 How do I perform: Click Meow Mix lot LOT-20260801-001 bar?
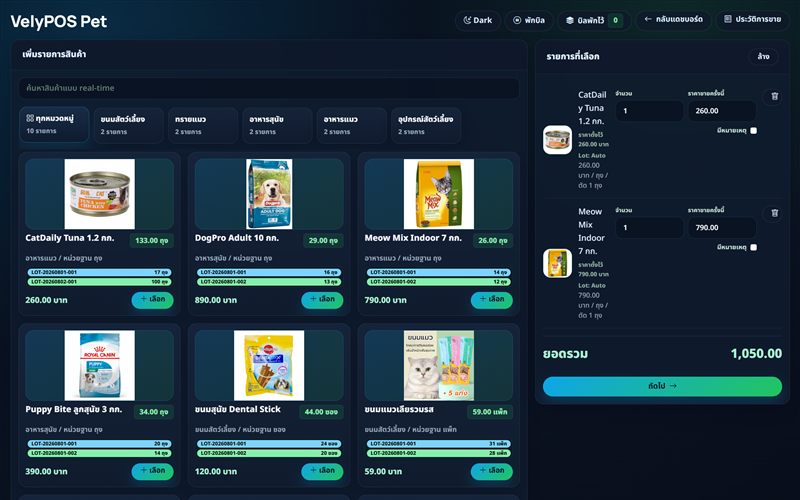[x=439, y=272]
